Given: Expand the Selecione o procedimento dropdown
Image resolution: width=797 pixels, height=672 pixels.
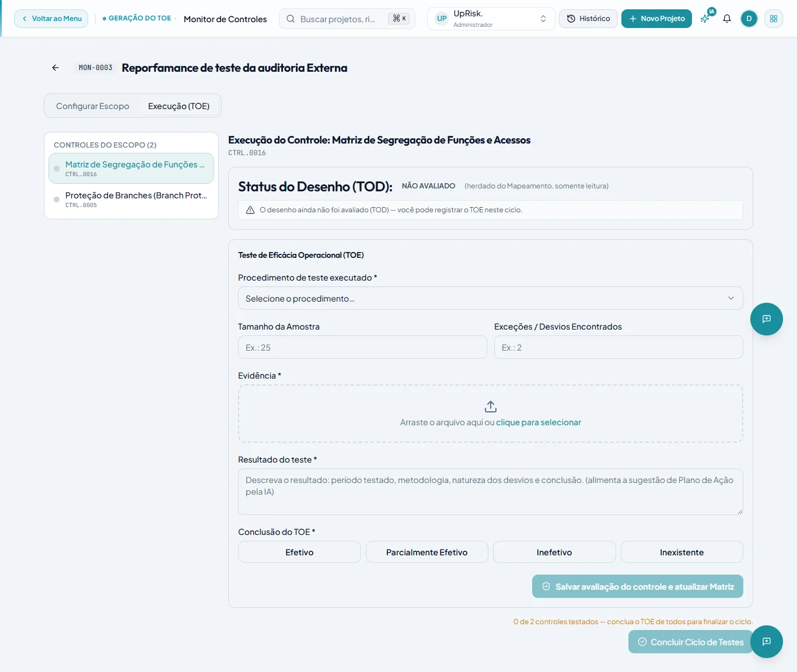Looking at the screenshot, I should 491,298.
